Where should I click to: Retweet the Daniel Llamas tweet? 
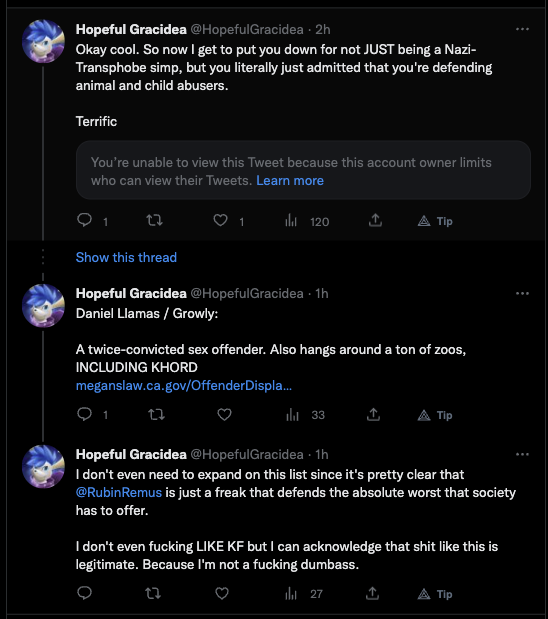156,414
